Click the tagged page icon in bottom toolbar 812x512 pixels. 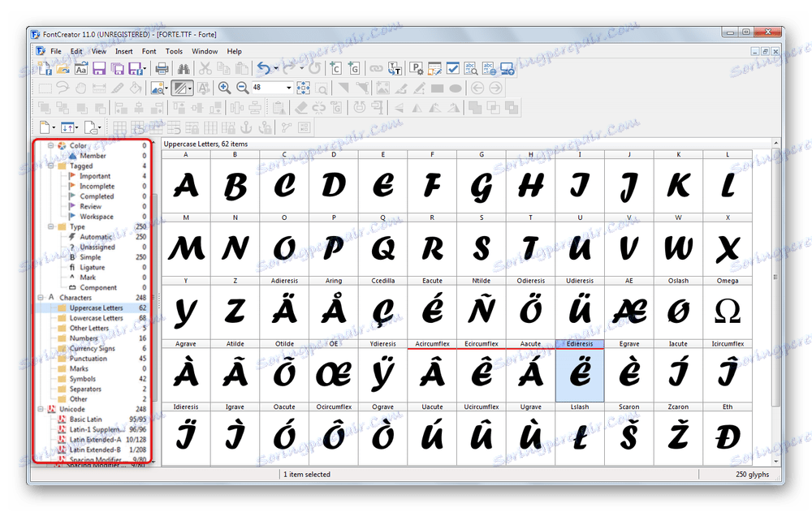coord(90,127)
